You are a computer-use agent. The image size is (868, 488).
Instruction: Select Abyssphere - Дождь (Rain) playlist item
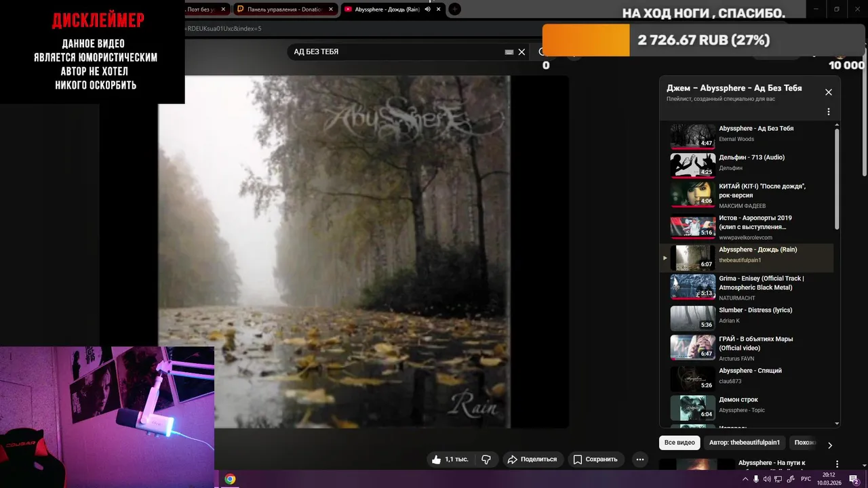[x=746, y=258]
